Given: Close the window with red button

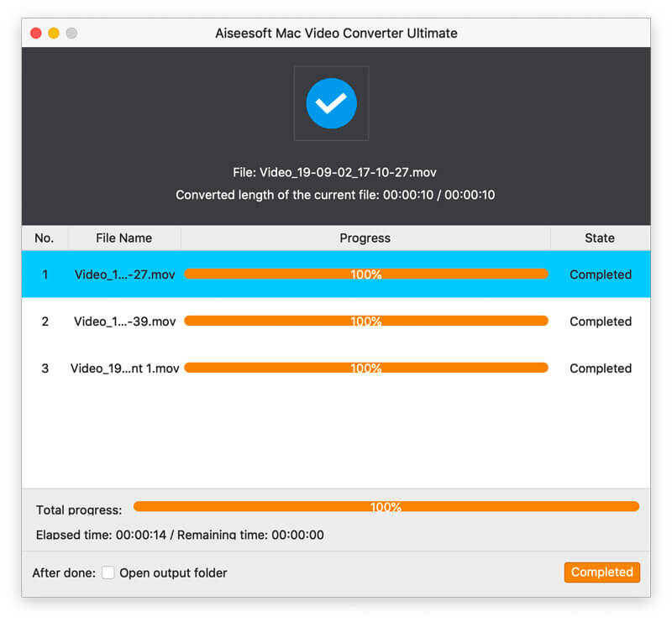Looking at the screenshot, I should pyautogui.click(x=36, y=33).
